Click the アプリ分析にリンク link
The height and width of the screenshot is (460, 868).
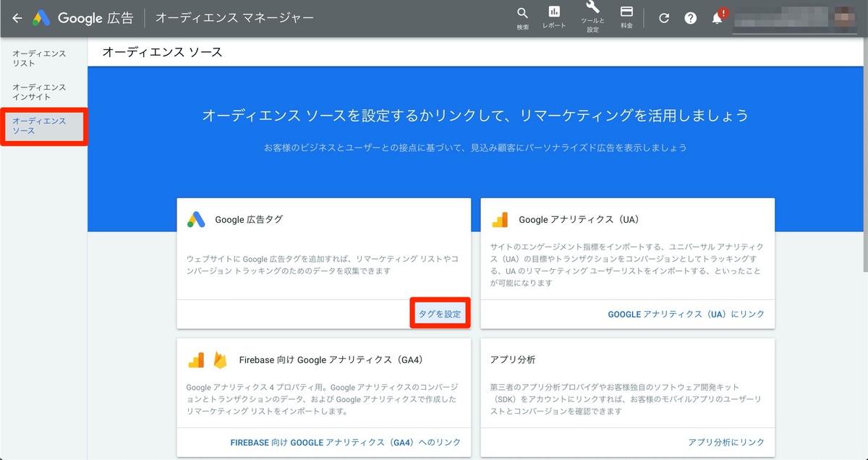point(726,442)
